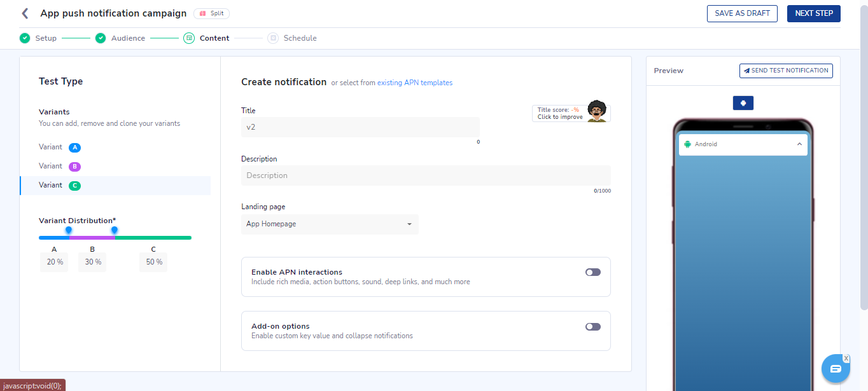Click the variant B 30 % field
The image size is (868, 391).
pyautogui.click(x=92, y=262)
